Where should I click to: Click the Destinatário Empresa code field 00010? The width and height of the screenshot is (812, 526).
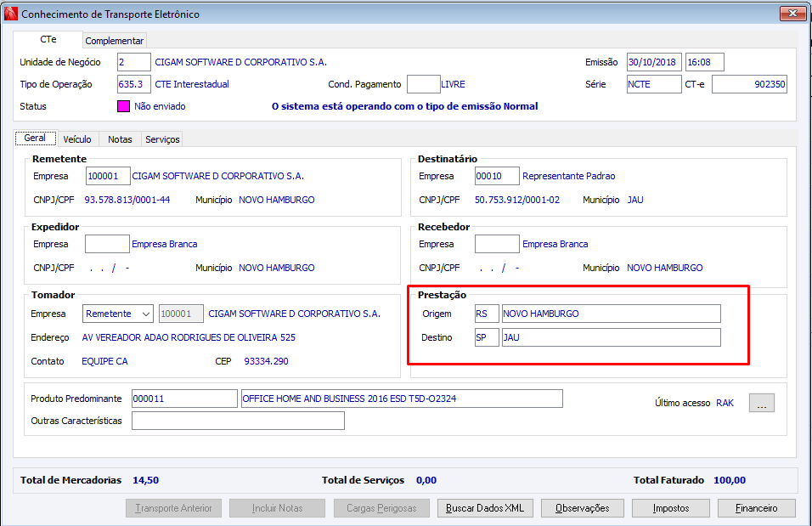pyautogui.click(x=497, y=176)
